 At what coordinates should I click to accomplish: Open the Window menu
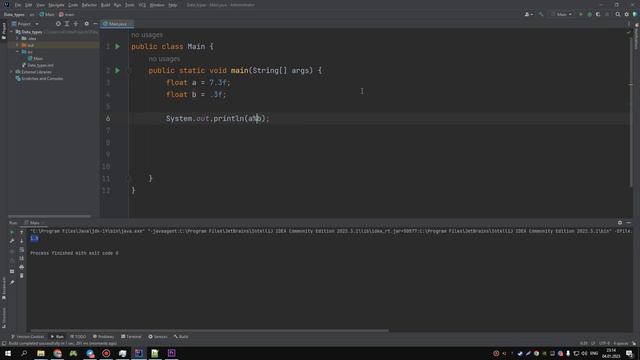pyautogui.click(x=157, y=5)
